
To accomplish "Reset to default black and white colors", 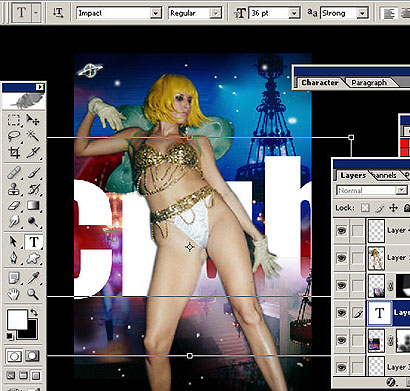I will coord(10,336).
